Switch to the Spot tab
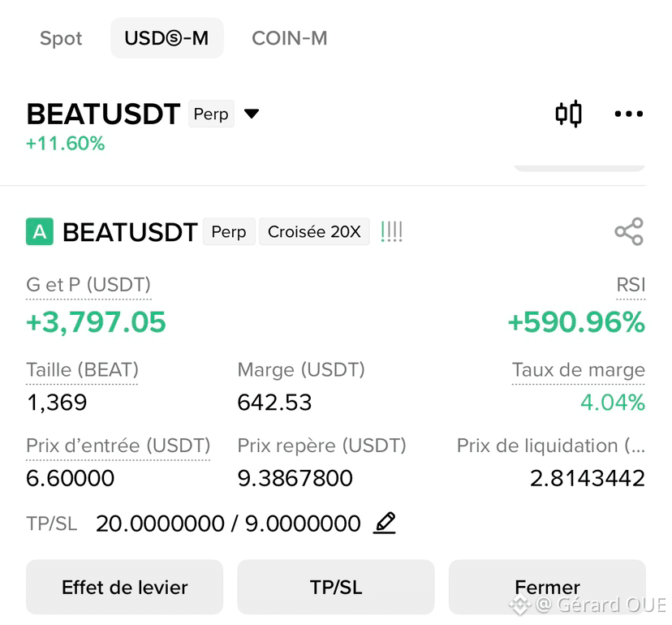Screen dimensions: 672x625 [x=61, y=38]
